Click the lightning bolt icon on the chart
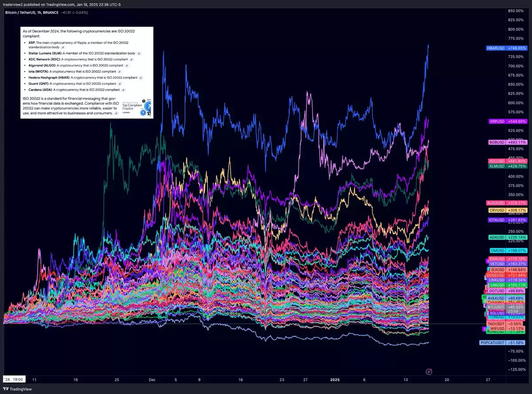Screen dimensions: 532x394 tap(429, 371)
